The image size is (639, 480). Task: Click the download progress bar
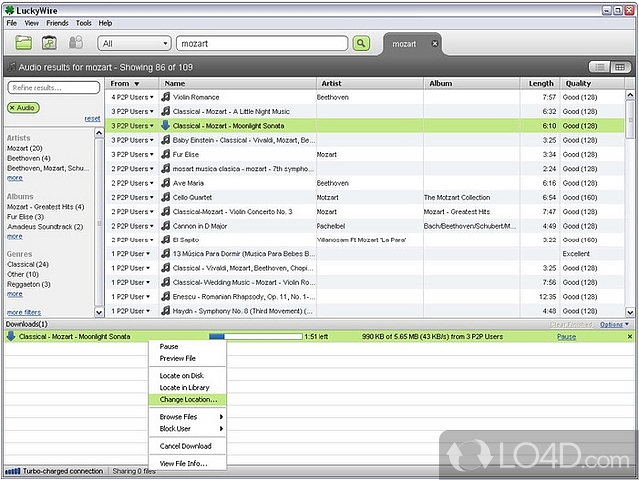point(255,337)
